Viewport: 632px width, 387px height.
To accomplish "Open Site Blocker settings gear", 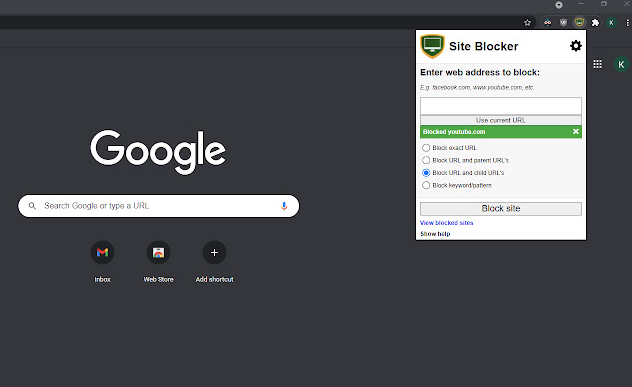I will pyautogui.click(x=576, y=46).
